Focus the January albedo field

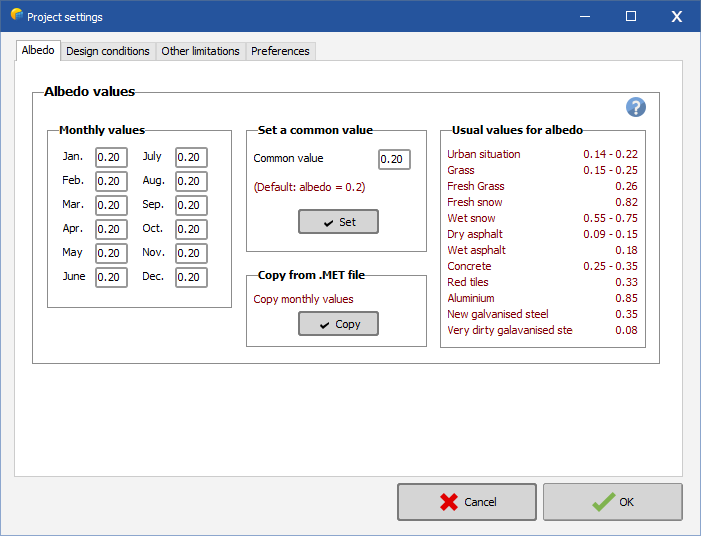pyautogui.click(x=111, y=157)
